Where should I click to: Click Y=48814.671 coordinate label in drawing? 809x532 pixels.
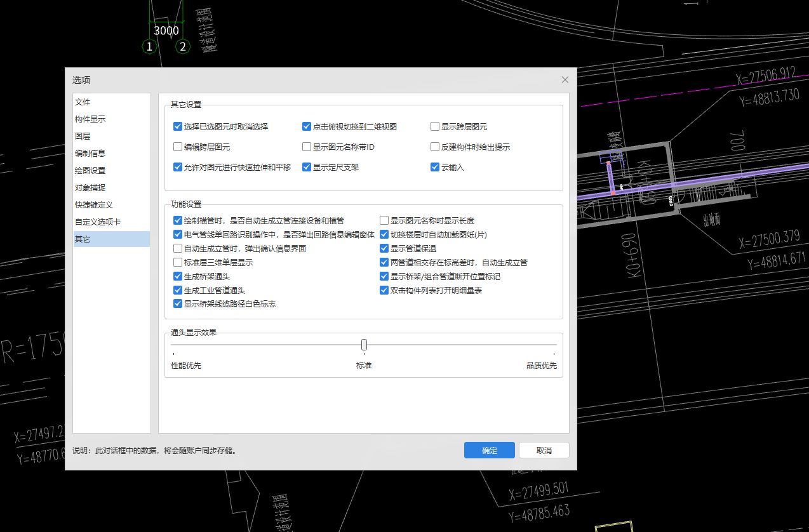click(776, 260)
